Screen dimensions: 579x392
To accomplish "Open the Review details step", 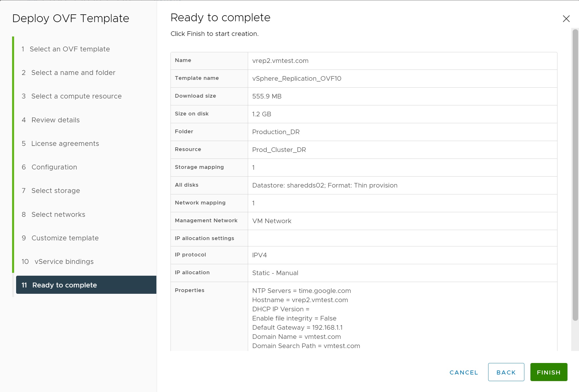I will point(55,120).
